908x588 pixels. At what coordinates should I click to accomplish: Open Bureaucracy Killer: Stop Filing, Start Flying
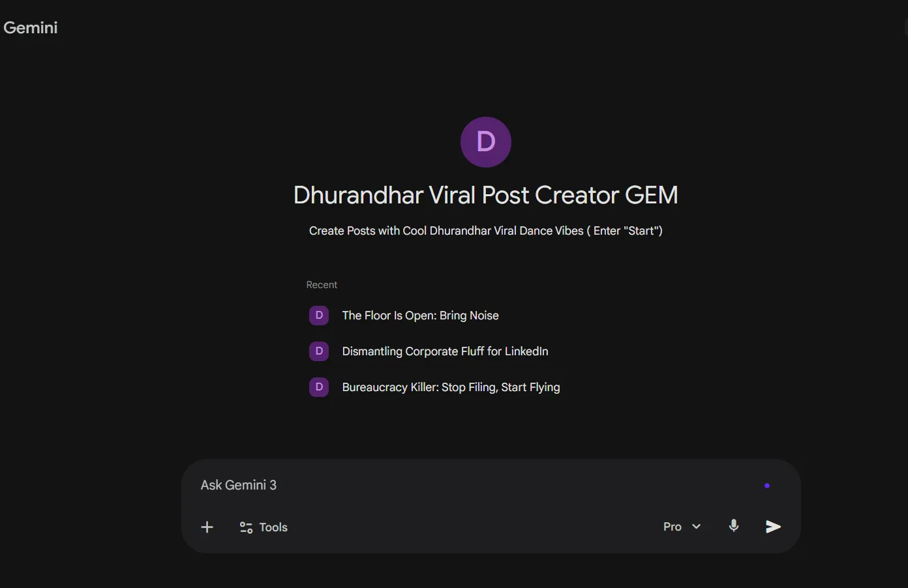click(x=451, y=387)
